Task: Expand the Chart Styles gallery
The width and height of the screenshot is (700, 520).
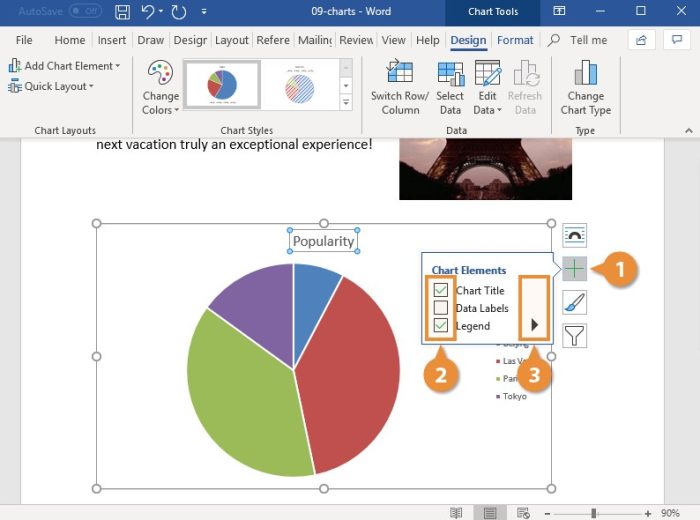Action: click(x=346, y=103)
